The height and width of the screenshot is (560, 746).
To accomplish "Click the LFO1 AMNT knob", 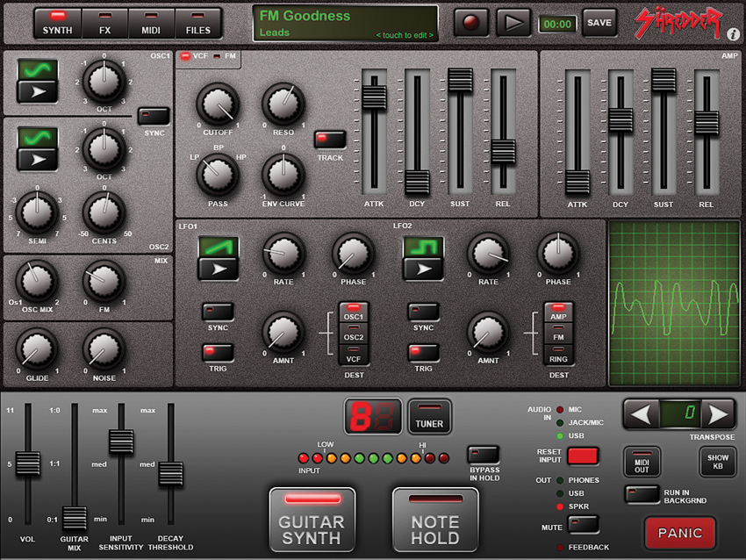I will 283,333.
